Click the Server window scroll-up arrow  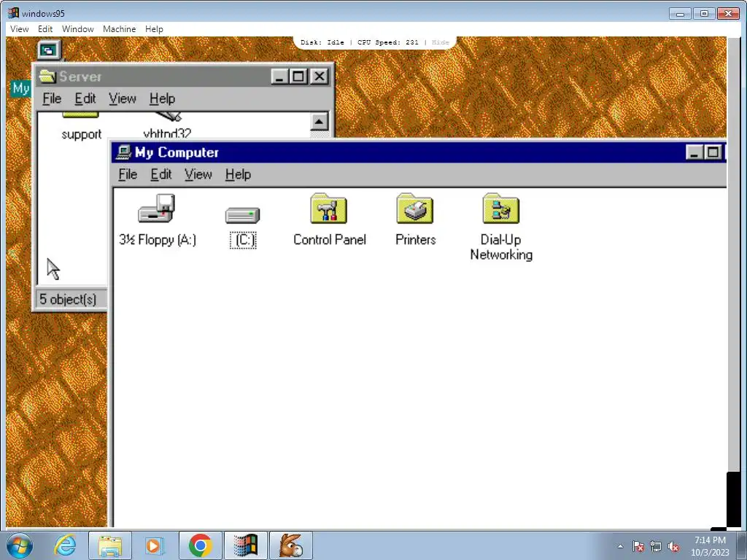(320, 122)
